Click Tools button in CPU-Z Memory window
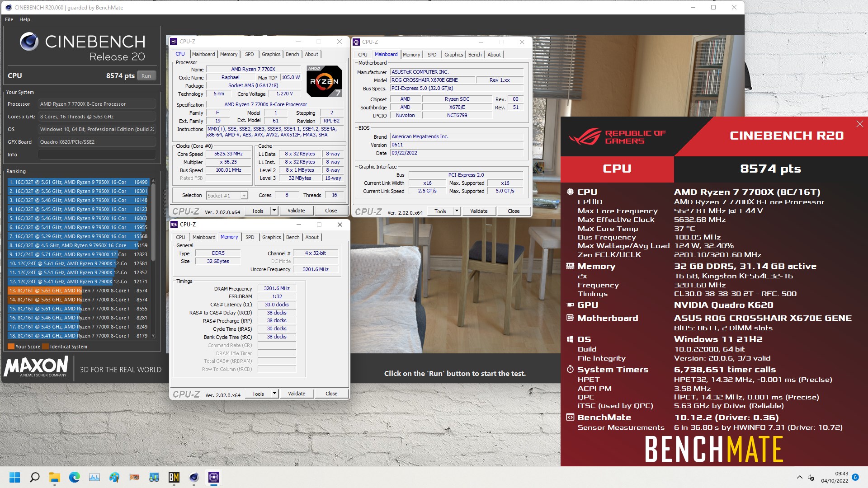This screenshot has height=488, width=868. 258,394
